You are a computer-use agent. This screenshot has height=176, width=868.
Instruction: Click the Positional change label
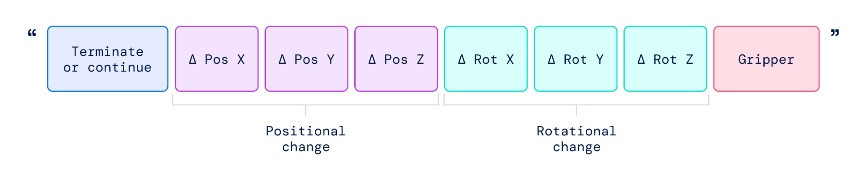tap(306, 139)
